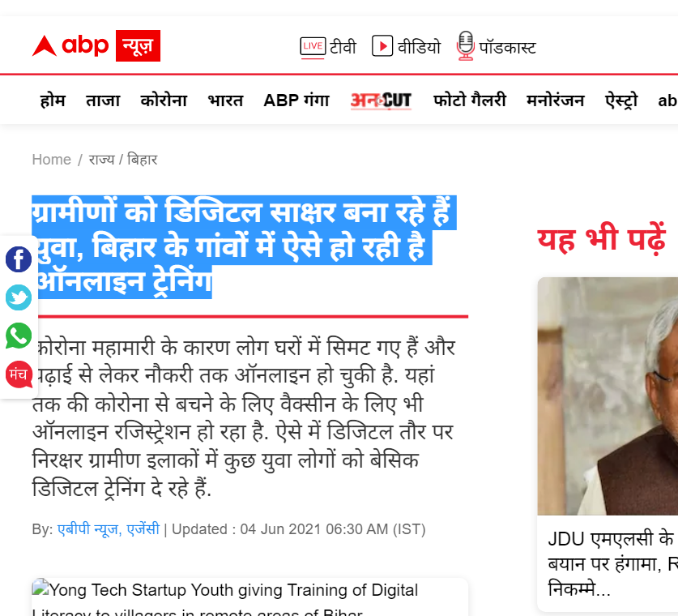Open बिहार from the breadcrumb trail
This screenshot has height=616, width=678.
pyautogui.click(x=144, y=160)
